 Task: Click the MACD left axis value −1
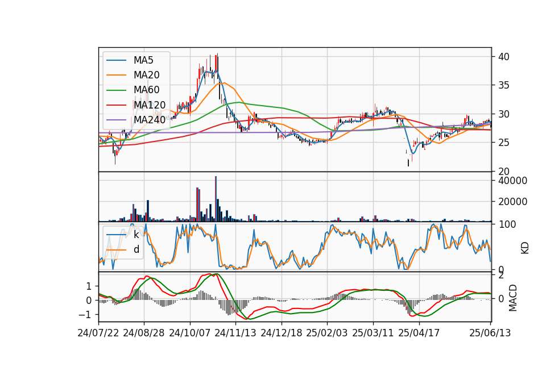pyautogui.click(x=86, y=315)
